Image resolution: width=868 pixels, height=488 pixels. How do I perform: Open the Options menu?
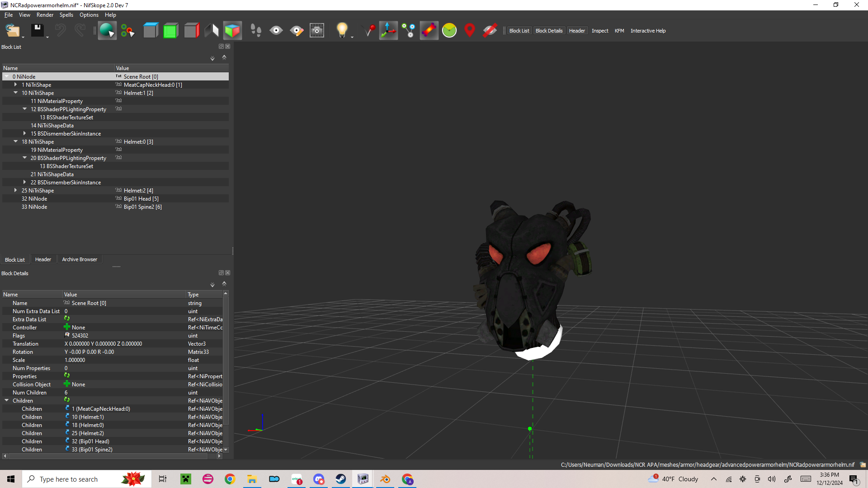tap(89, 15)
